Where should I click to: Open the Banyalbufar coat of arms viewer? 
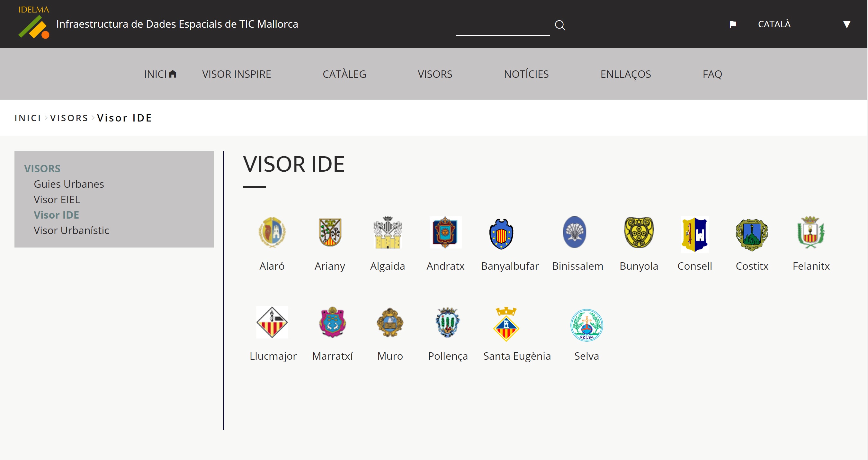[x=501, y=234]
